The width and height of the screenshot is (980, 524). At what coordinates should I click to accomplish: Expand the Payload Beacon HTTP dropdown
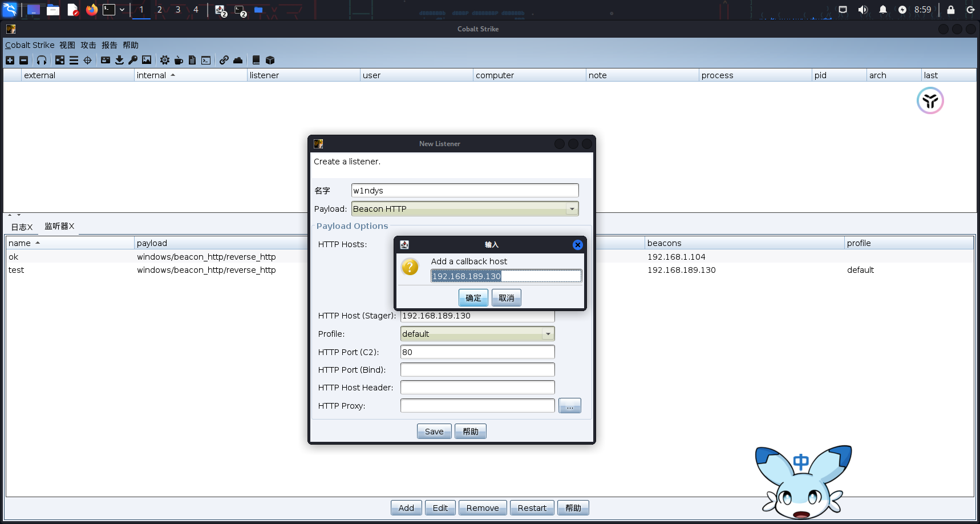572,209
